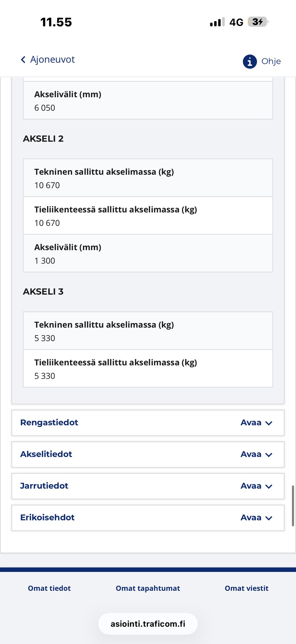Tap the blue info Ohje icon
Viewport: 296px width, 644px height.
(x=250, y=61)
